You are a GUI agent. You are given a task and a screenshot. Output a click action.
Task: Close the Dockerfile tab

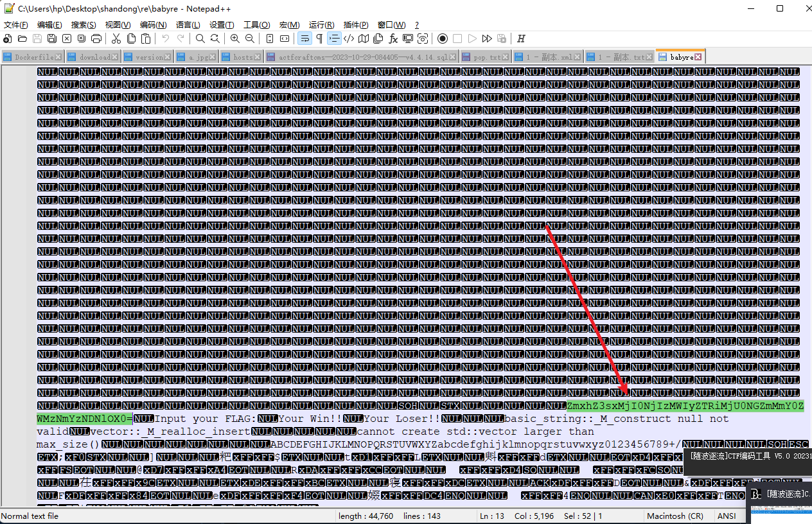click(59, 57)
